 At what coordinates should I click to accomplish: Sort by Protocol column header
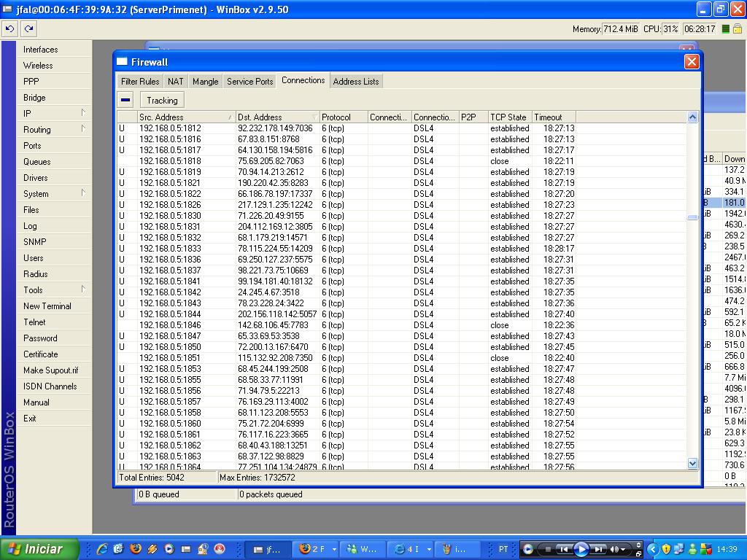344,117
